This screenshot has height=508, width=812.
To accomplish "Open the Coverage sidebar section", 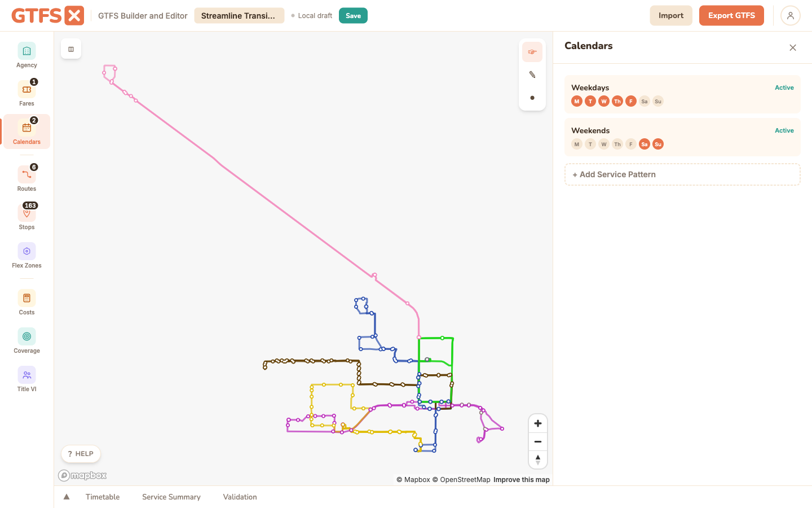I will [27, 341].
